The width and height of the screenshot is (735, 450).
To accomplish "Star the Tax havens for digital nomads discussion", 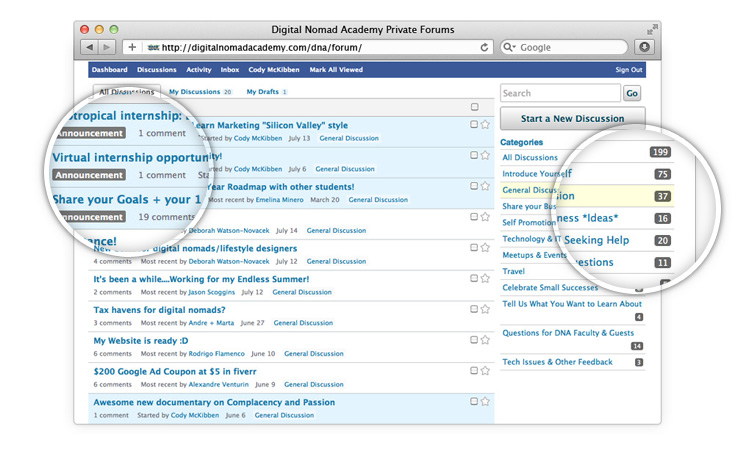I will click(x=485, y=309).
